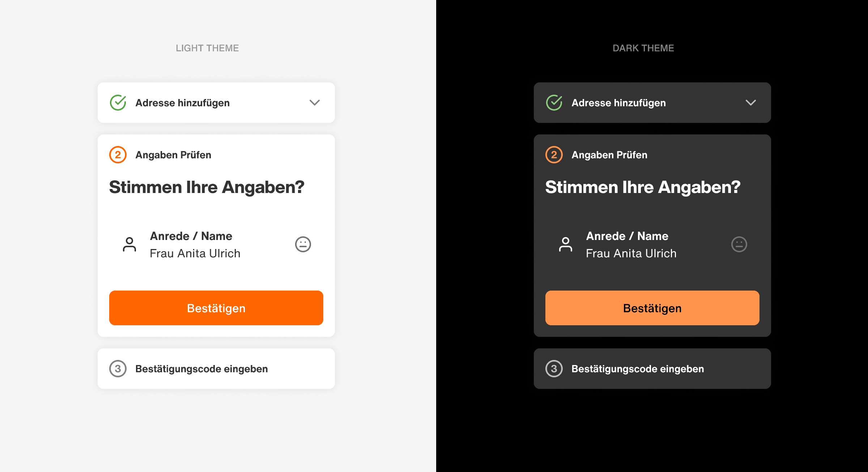Image resolution: width=868 pixels, height=472 pixels.
Task: Expand Adresse hinzufügen chevron in dark theme
Action: (751, 103)
